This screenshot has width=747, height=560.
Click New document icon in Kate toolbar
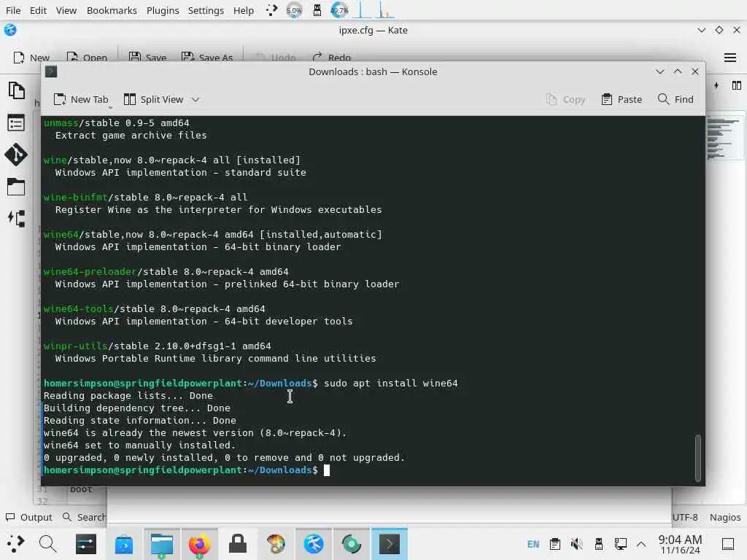point(19,58)
